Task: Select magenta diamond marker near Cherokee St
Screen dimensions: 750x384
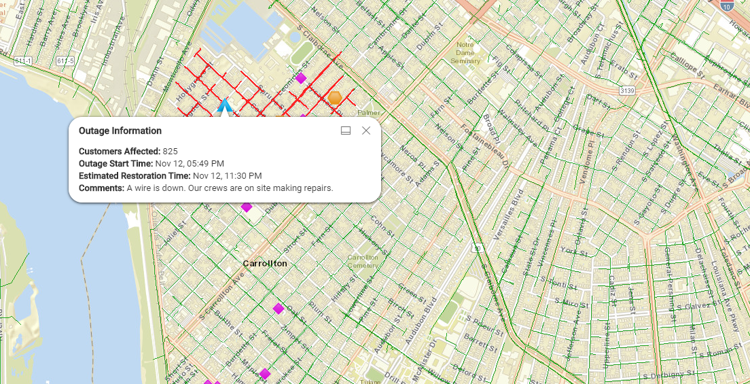Action: [x=265, y=373]
